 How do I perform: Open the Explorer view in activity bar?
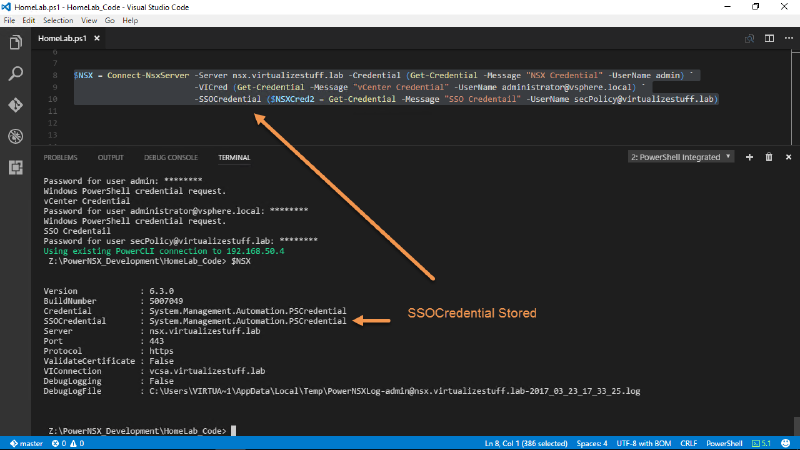click(x=15, y=42)
